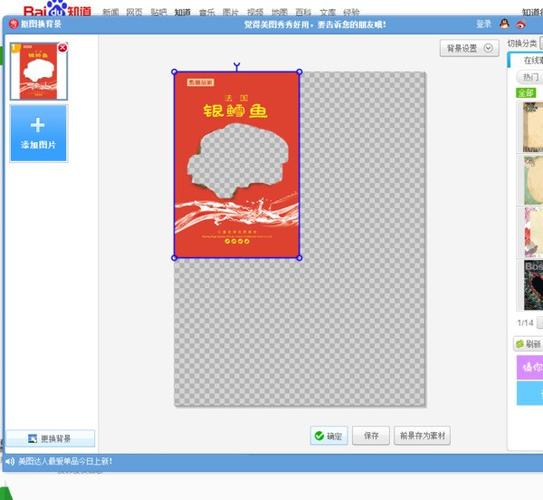Choose the first beige background thumbnail

tap(533, 127)
